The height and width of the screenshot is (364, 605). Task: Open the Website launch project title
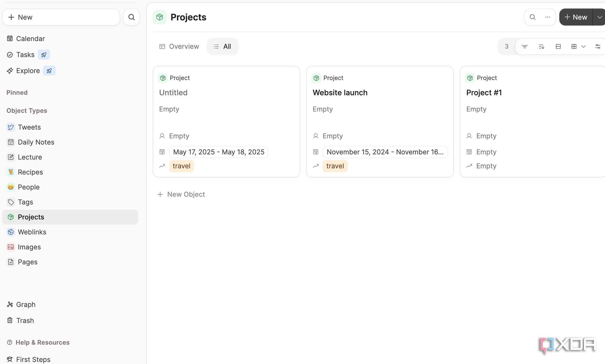[x=340, y=93]
